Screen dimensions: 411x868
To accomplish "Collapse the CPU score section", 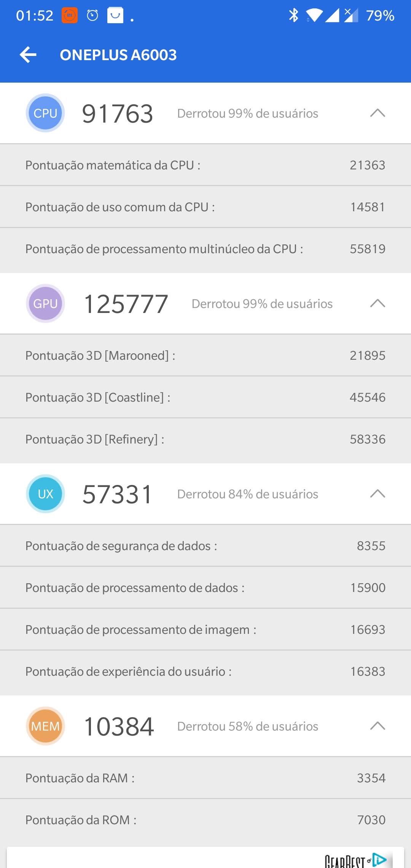I will [x=378, y=113].
